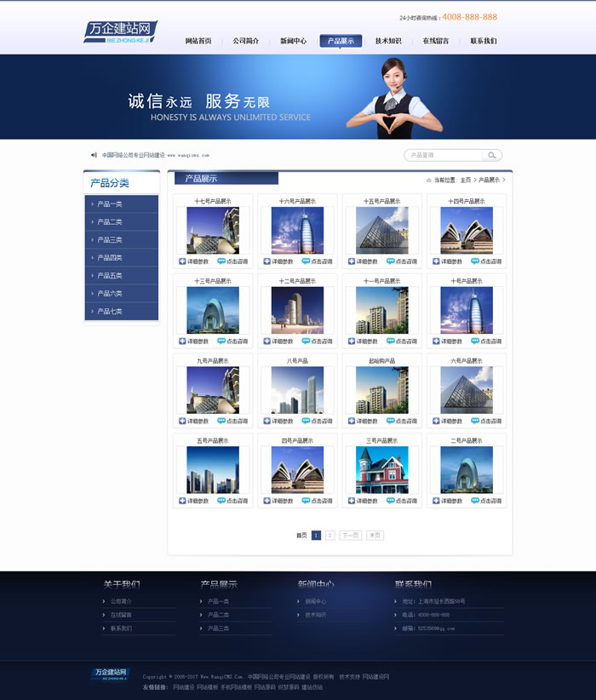596x700 pixels.
Task: Open 详细参数 plus icon for 六号产品展示
Action: [436, 421]
